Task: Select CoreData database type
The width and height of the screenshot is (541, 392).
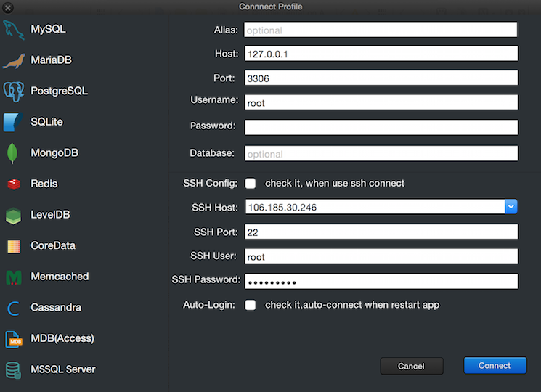Action: 52,246
